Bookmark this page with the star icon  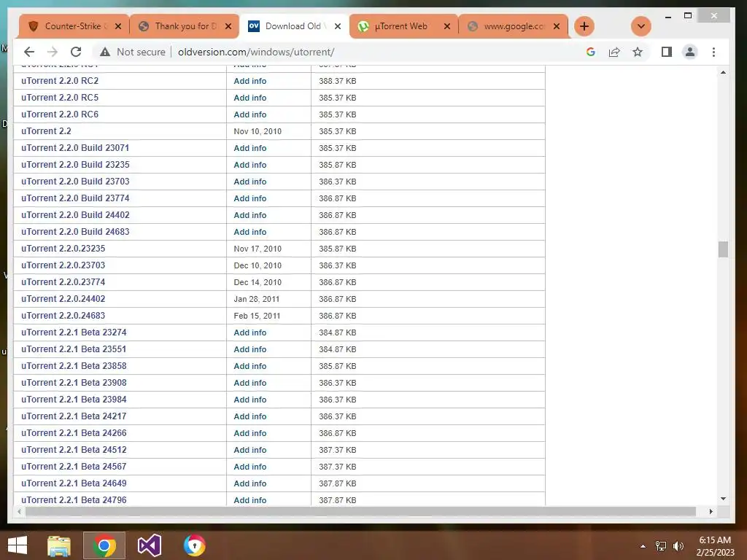(x=638, y=52)
